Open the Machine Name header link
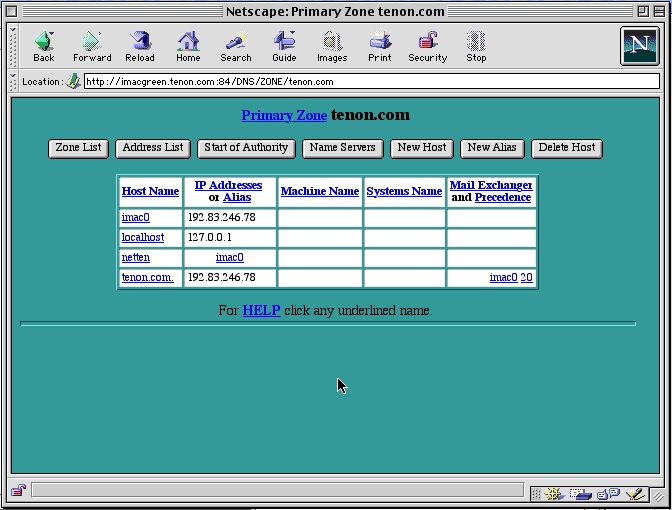The width and height of the screenshot is (672, 510). 320,191
